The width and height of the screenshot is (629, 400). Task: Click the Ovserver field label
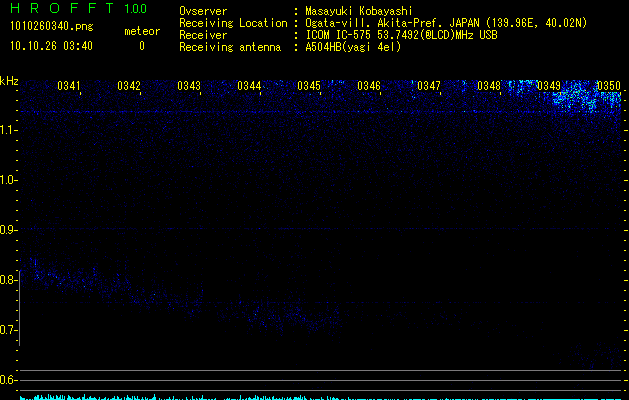(x=203, y=11)
